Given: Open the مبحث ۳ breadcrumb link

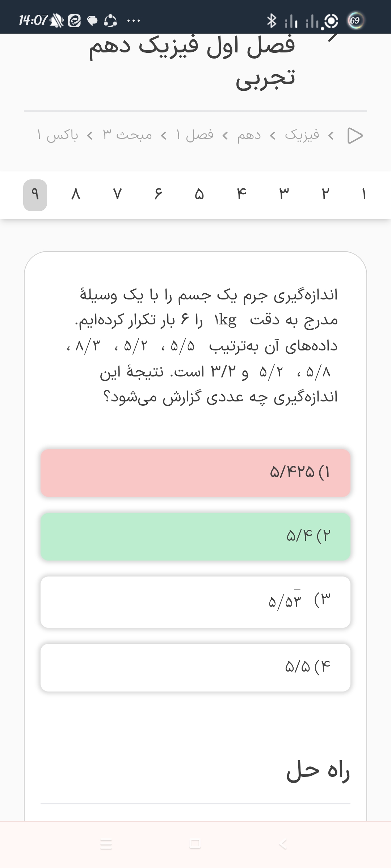Looking at the screenshot, I should point(127,135).
